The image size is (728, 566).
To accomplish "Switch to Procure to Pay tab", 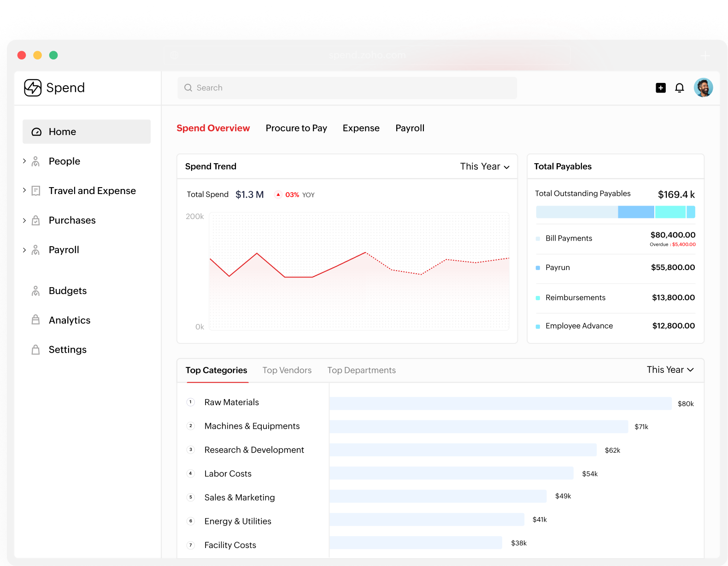I will pyautogui.click(x=296, y=128).
